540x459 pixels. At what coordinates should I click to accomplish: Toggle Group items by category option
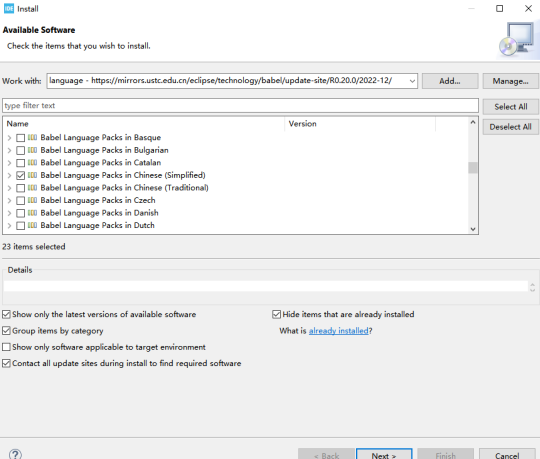(x=6, y=331)
